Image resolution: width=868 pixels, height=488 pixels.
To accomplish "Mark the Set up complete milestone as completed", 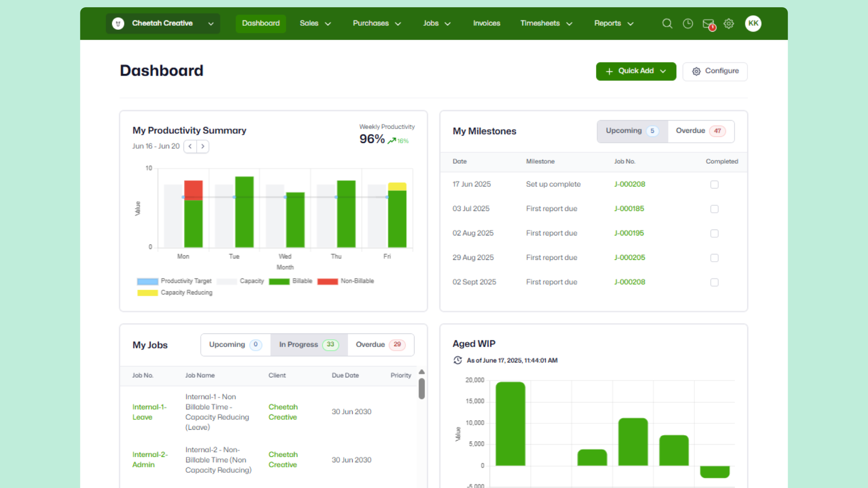I will pyautogui.click(x=714, y=184).
